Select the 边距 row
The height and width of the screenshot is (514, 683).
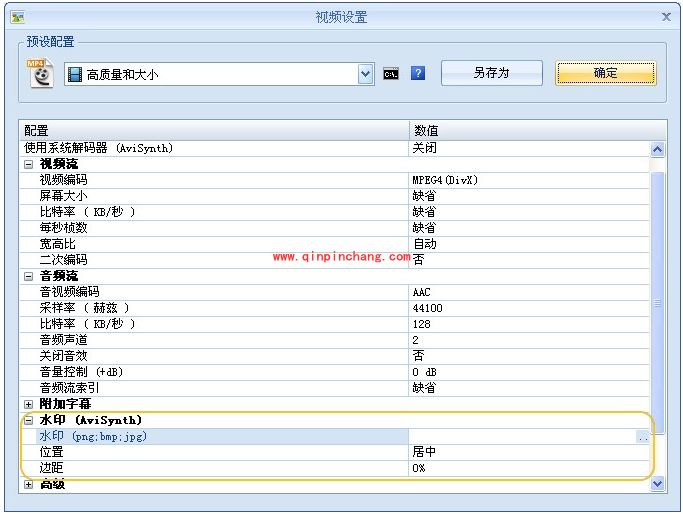click(x=335, y=468)
